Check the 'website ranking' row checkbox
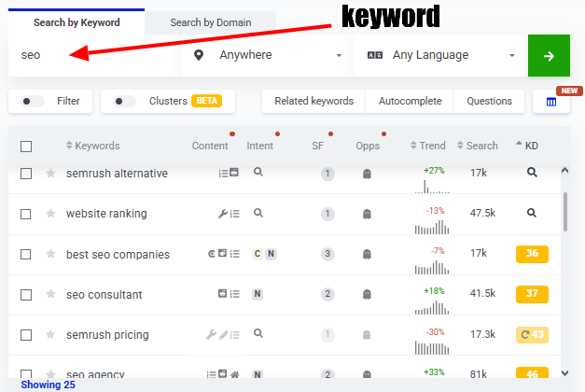The width and height of the screenshot is (585, 392). tap(26, 214)
